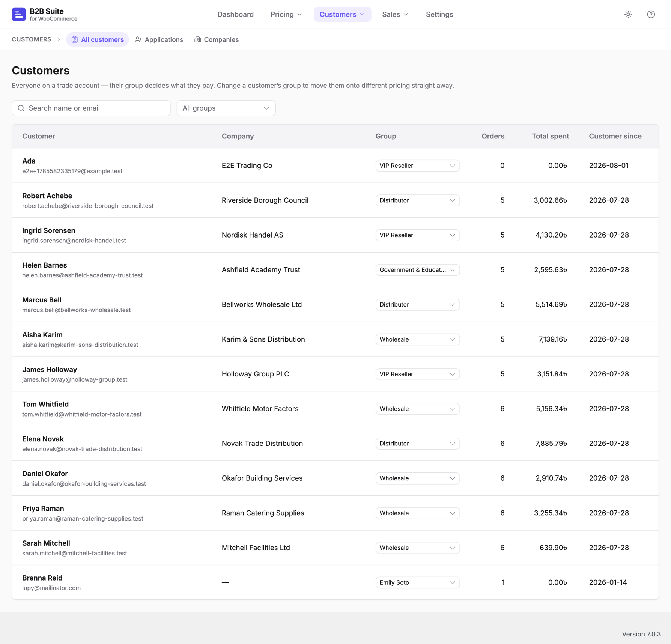Click the All customers badge icon
The height and width of the screenshot is (644, 671).
(x=75, y=39)
